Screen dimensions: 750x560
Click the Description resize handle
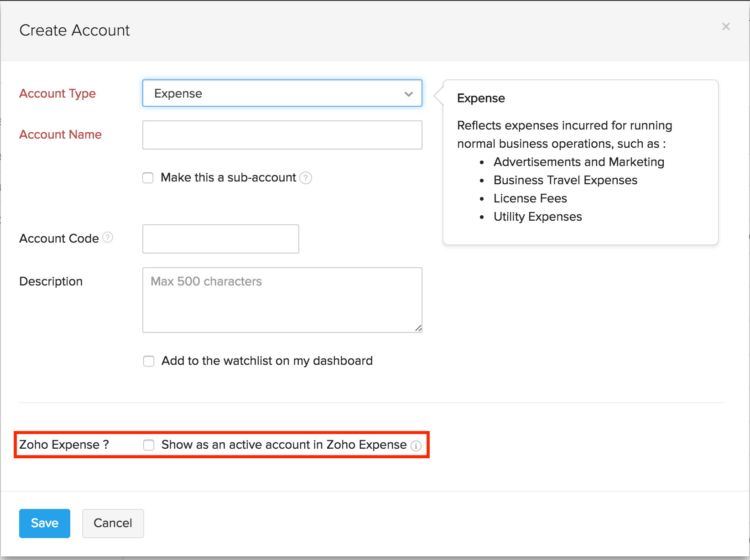[418, 328]
